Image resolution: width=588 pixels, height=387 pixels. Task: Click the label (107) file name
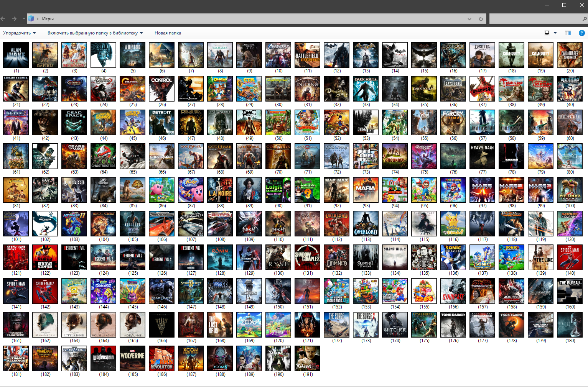click(191, 239)
